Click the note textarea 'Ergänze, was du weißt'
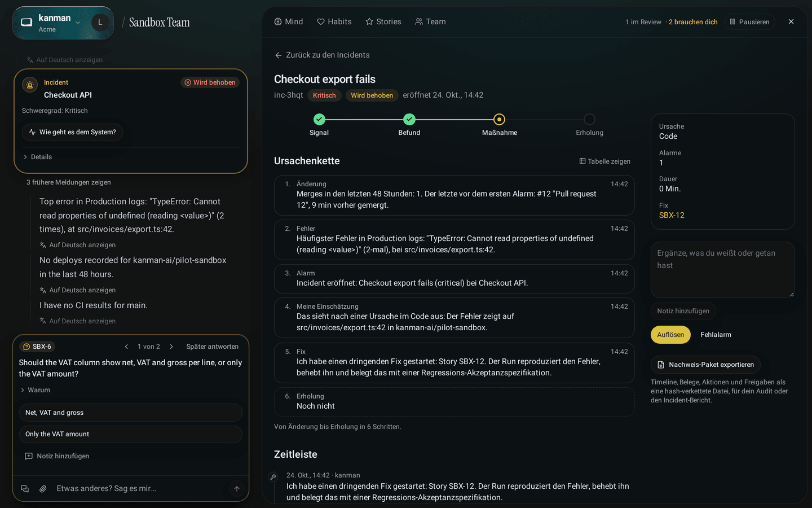The height and width of the screenshot is (508, 812). (723, 270)
